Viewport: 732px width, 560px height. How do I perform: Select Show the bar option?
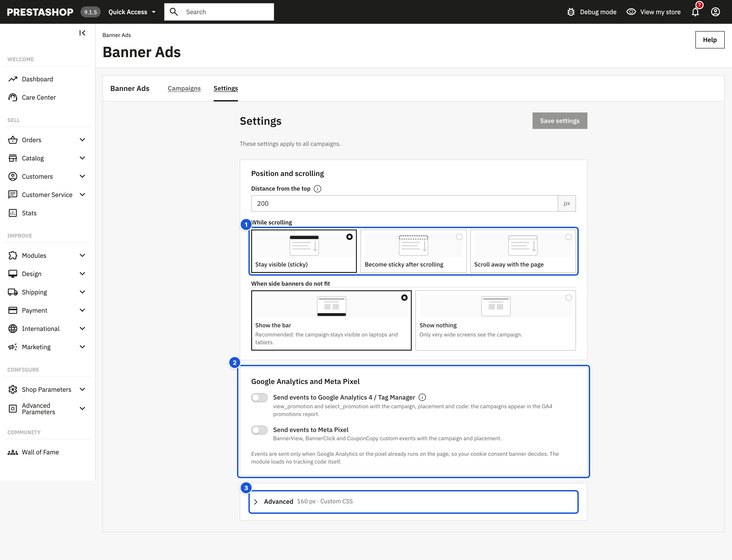click(331, 320)
